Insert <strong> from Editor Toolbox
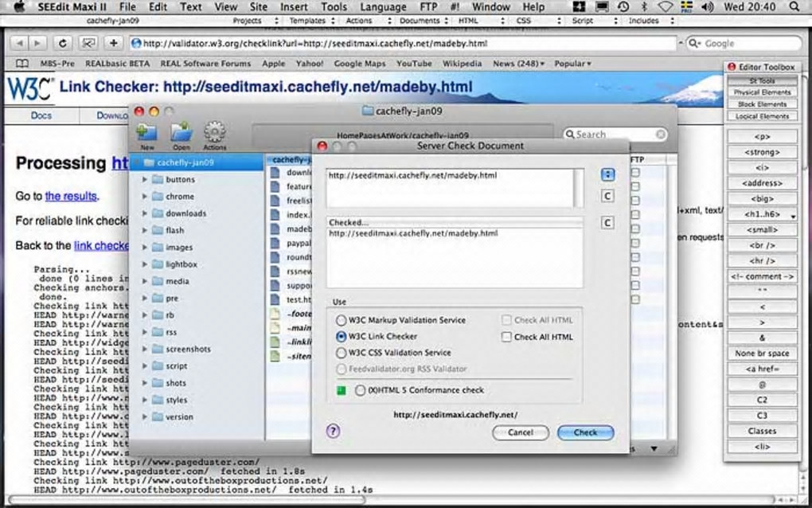 [x=762, y=152]
